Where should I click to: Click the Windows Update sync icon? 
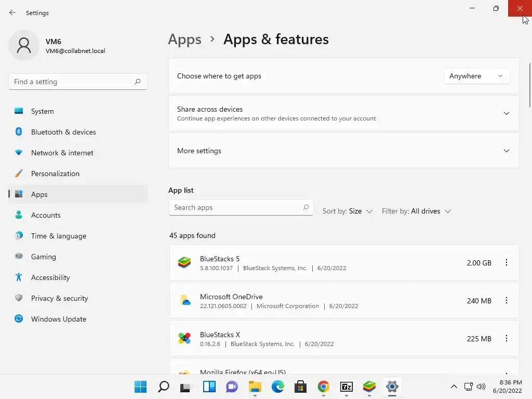coord(19,318)
